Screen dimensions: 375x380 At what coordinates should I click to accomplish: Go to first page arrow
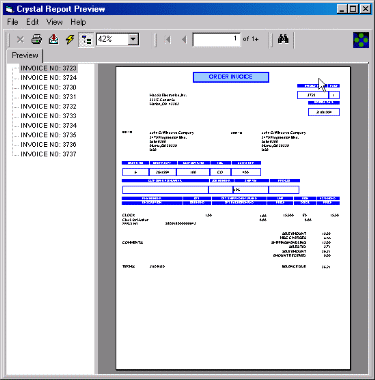[168, 40]
